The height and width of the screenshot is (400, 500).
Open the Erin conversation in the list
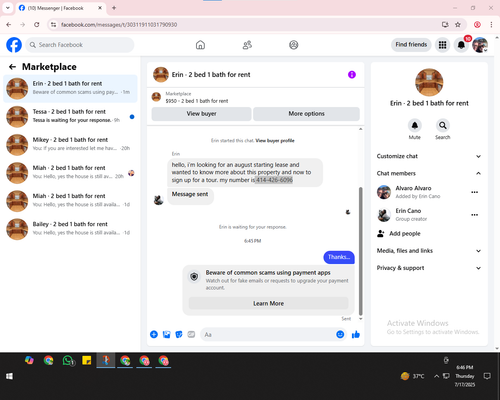(70, 89)
